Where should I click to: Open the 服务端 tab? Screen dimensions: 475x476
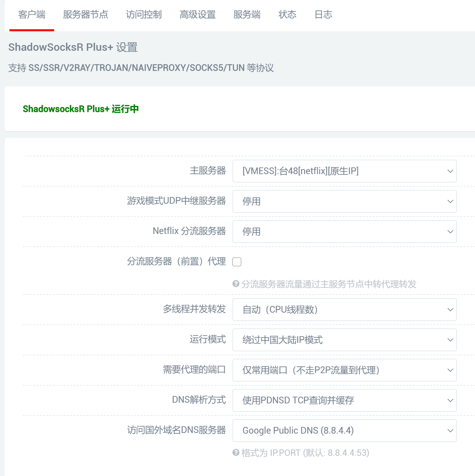coord(247,15)
